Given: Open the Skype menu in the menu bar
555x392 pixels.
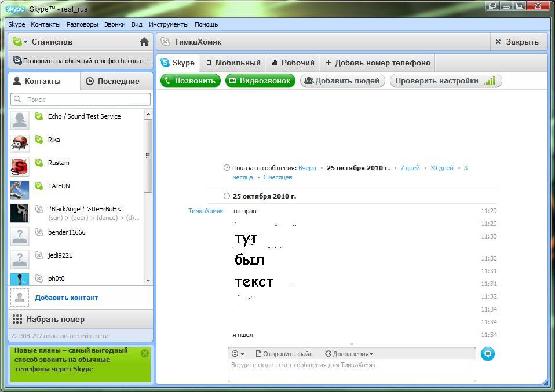Looking at the screenshot, I should click(17, 24).
